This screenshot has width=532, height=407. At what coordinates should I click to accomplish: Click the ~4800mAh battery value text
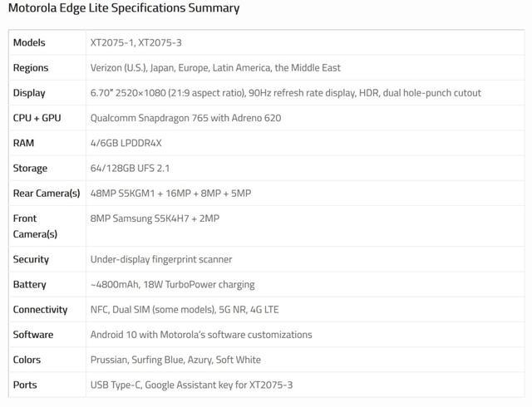coord(172,284)
